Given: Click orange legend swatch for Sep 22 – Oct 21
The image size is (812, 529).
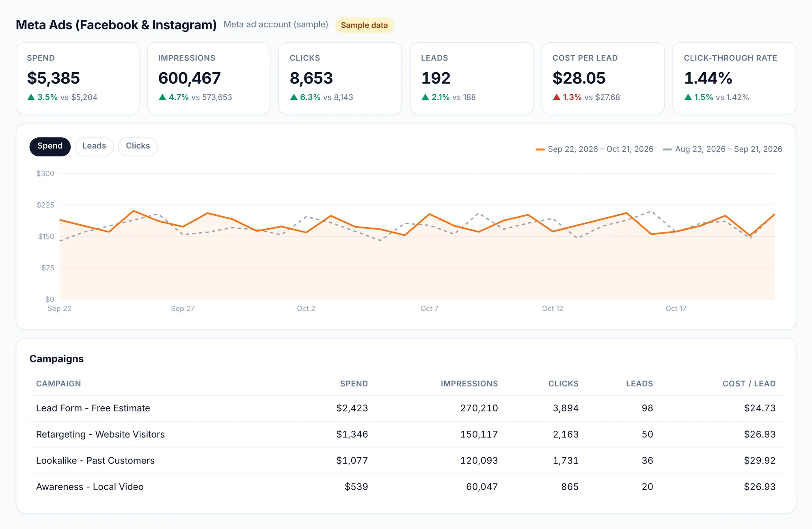Looking at the screenshot, I should 540,150.
